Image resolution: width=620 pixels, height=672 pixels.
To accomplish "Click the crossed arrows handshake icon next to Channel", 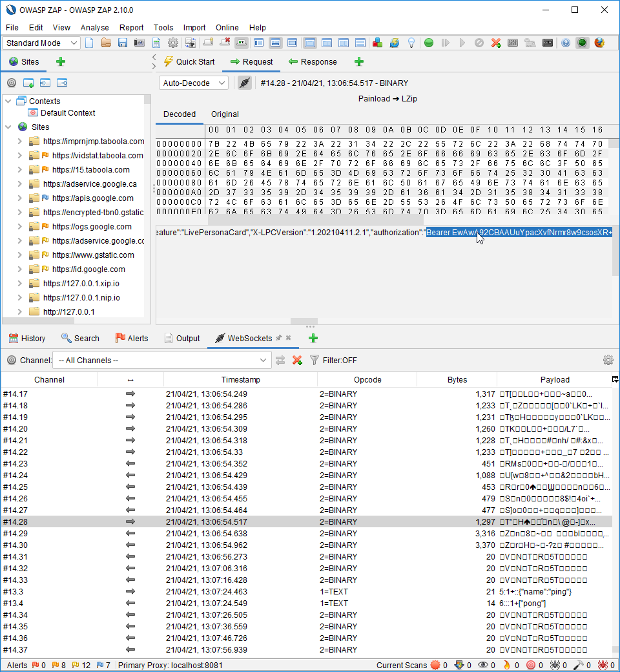I will point(280,361).
